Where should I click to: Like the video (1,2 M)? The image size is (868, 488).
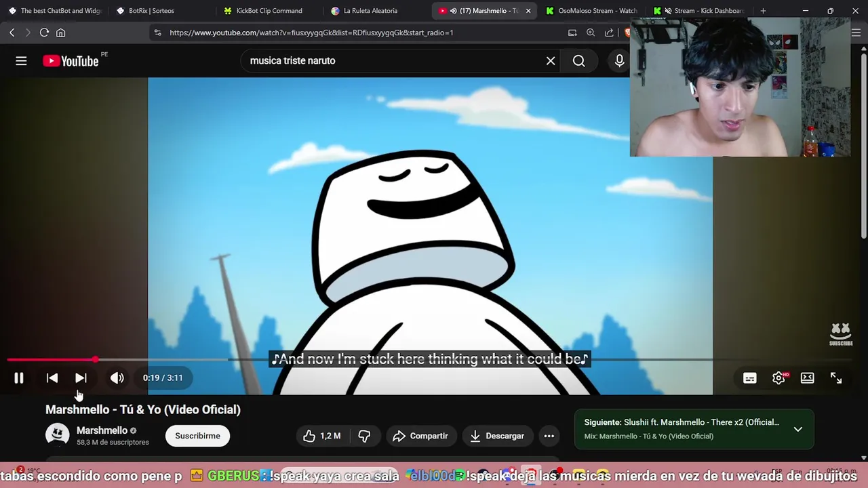pos(322,436)
